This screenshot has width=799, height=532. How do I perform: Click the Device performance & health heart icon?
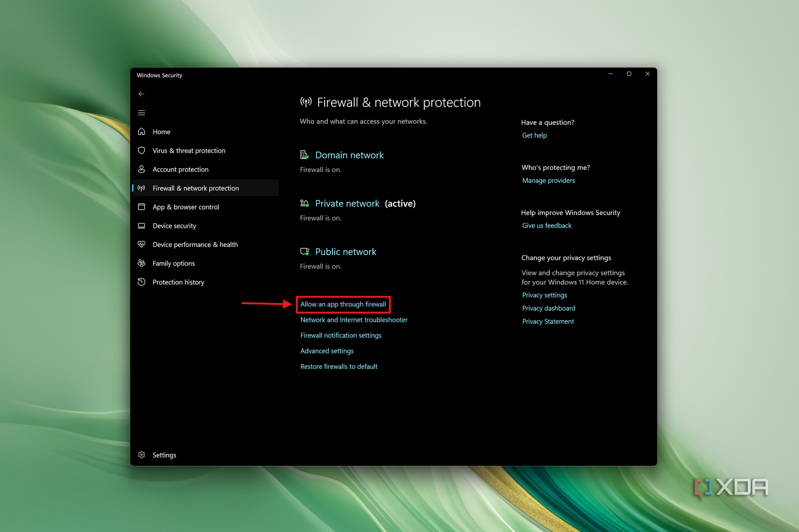[x=141, y=244]
